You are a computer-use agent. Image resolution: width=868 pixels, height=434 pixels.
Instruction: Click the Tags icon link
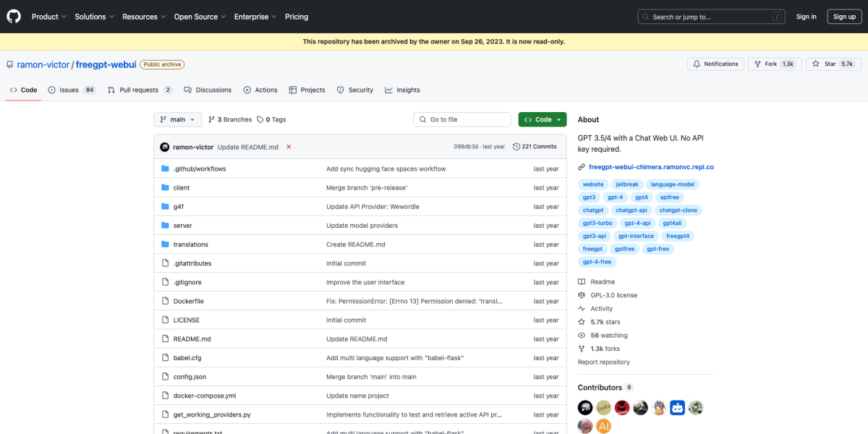click(x=260, y=120)
